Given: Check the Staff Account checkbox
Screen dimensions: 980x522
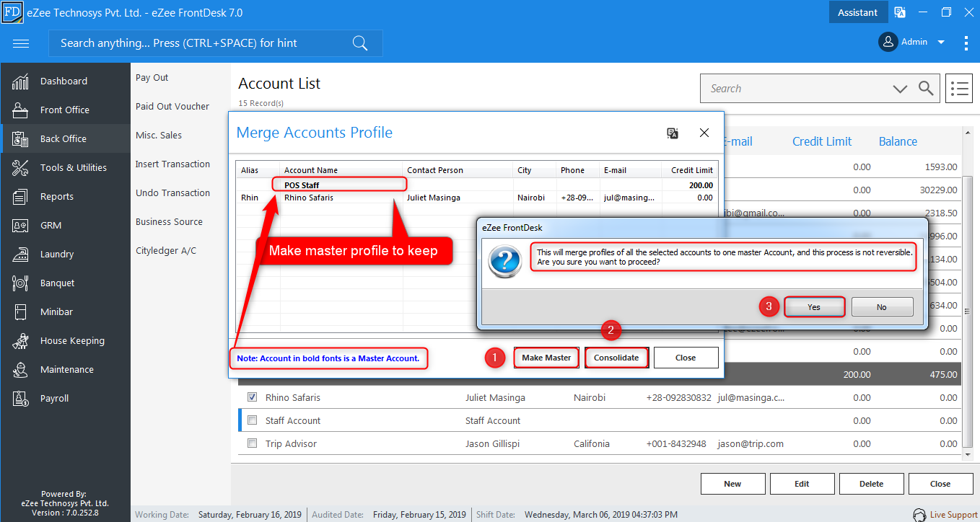Looking at the screenshot, I should point(252,420).
